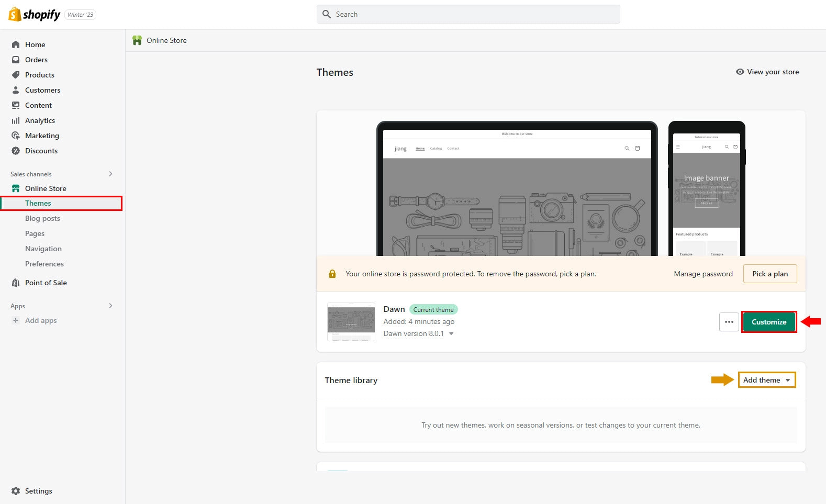This screenshot has width=826, height=504.
Task: Click the Current theme badge
Action: pyautogui.click(x=433, y=309)
